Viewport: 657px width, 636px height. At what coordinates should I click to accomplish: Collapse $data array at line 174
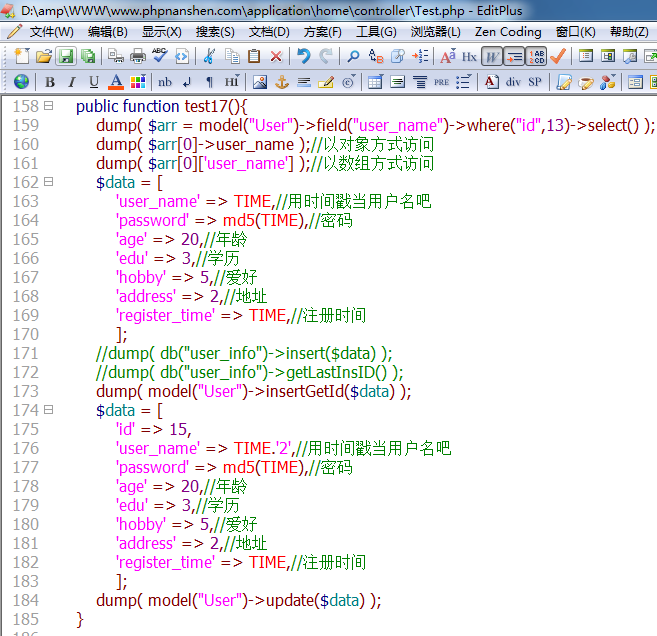click(49, 409)
